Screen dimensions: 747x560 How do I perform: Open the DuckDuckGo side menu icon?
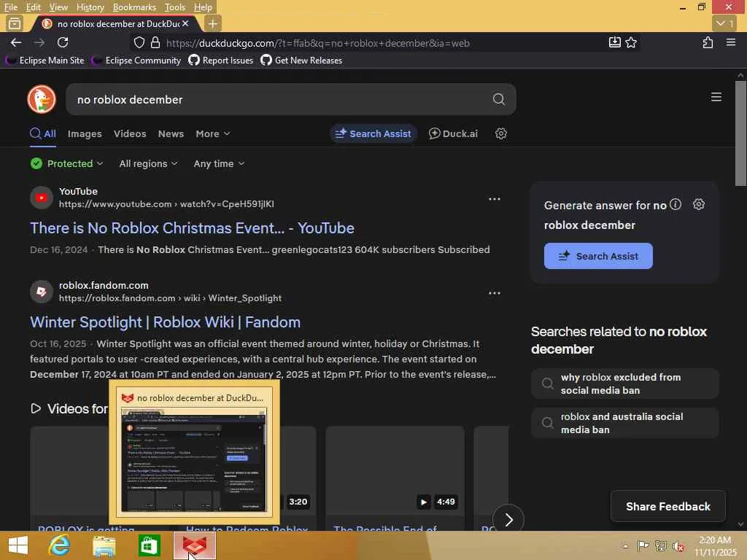point(716,97)
